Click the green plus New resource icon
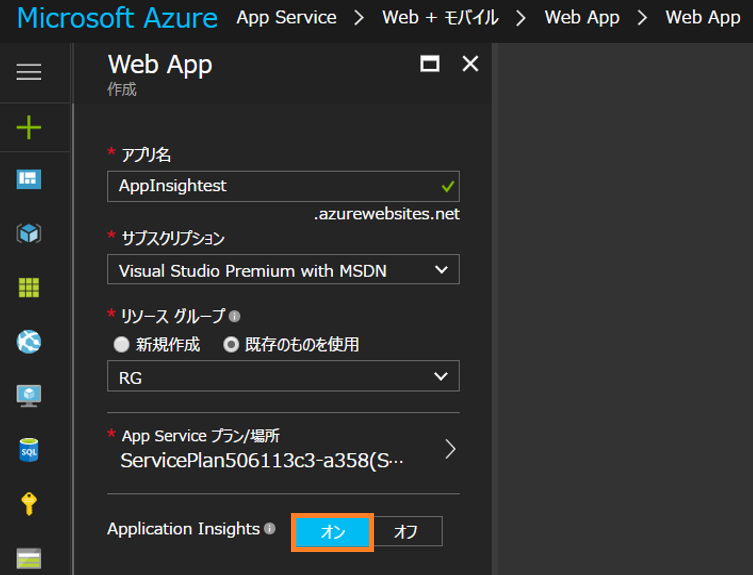 pos(29,127)
